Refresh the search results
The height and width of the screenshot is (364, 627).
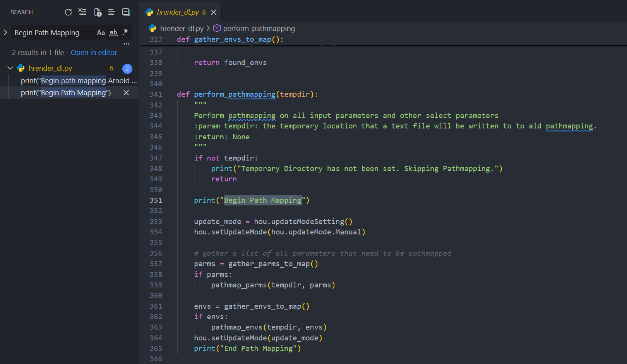(68, 12)
